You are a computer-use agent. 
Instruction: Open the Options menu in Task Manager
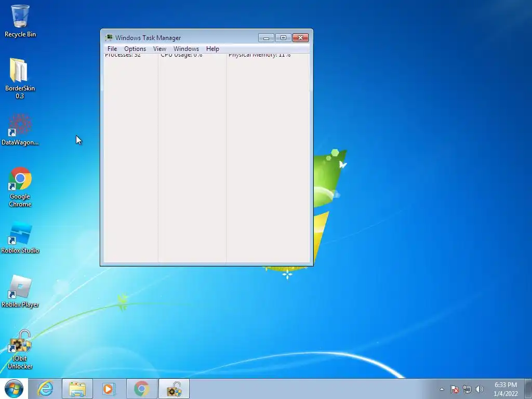pos(135,48)
